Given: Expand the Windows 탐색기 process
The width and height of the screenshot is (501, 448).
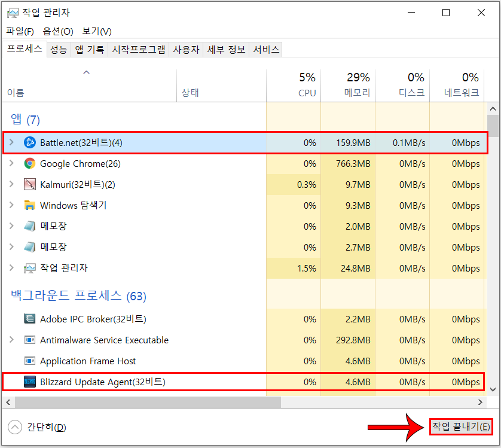Looking at the screenshot, I should [x=11, y=205].
